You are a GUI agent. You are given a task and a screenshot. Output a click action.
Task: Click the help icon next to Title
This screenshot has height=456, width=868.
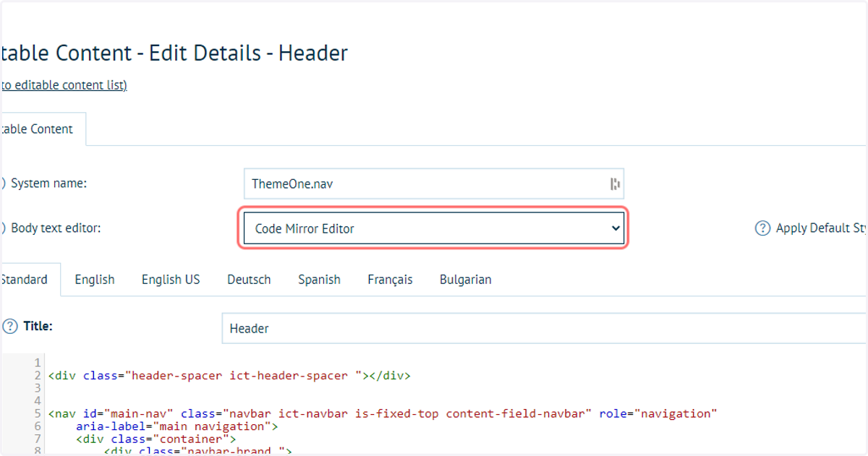tap(9, 327)
